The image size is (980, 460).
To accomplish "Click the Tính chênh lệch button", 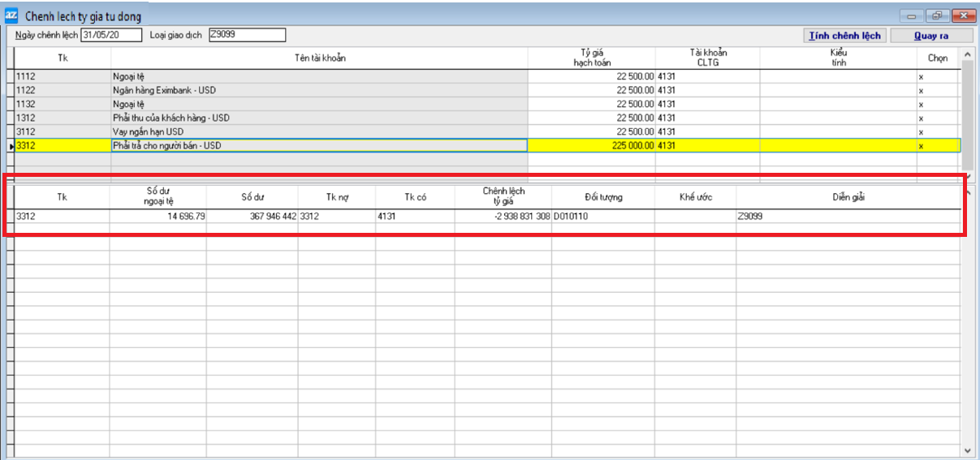I will 844,36.
